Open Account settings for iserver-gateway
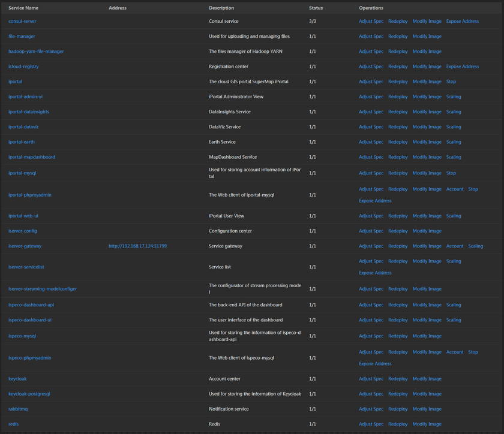The image size is (504, 434). [x=454, y=246]
